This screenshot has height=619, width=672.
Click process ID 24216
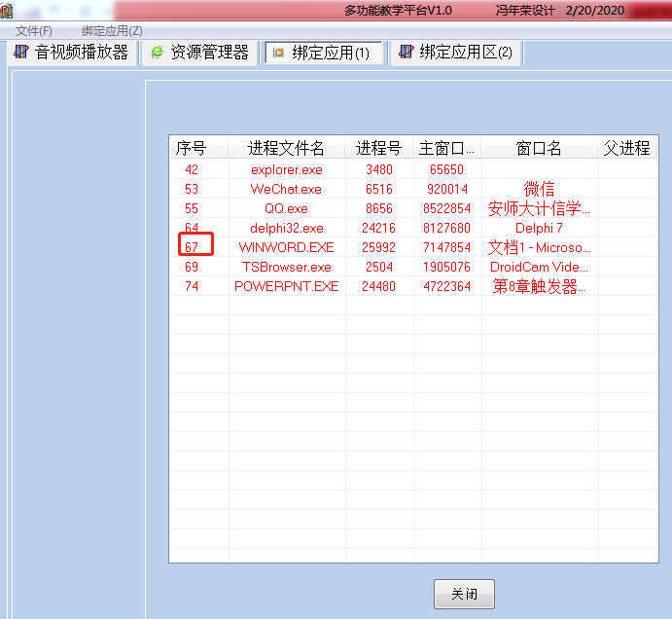[x=379, y=228]
